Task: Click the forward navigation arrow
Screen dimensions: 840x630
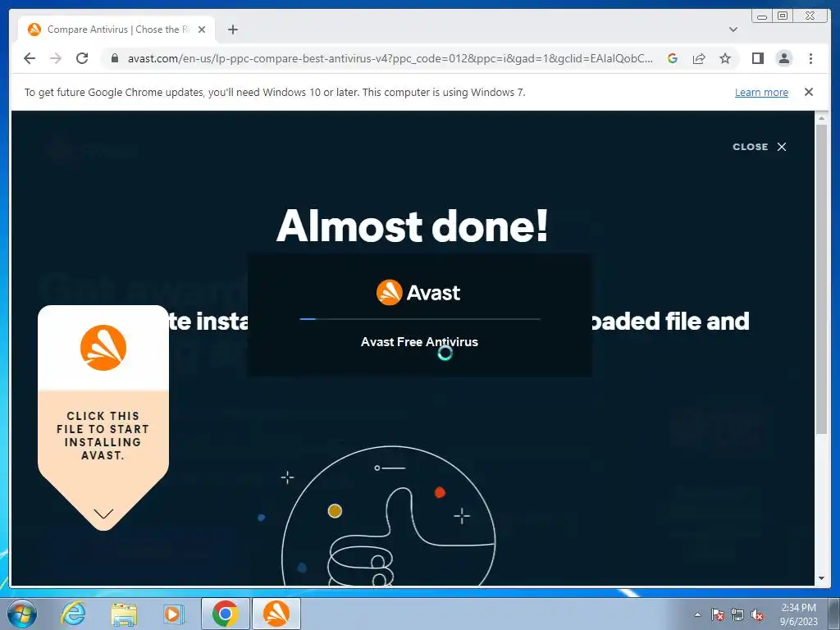Action: click(56, 58)
